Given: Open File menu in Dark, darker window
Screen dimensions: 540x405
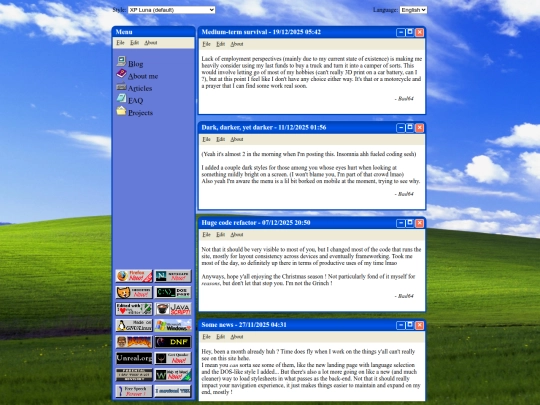Looking at the screenshot, I should click(x=206, y=139).
